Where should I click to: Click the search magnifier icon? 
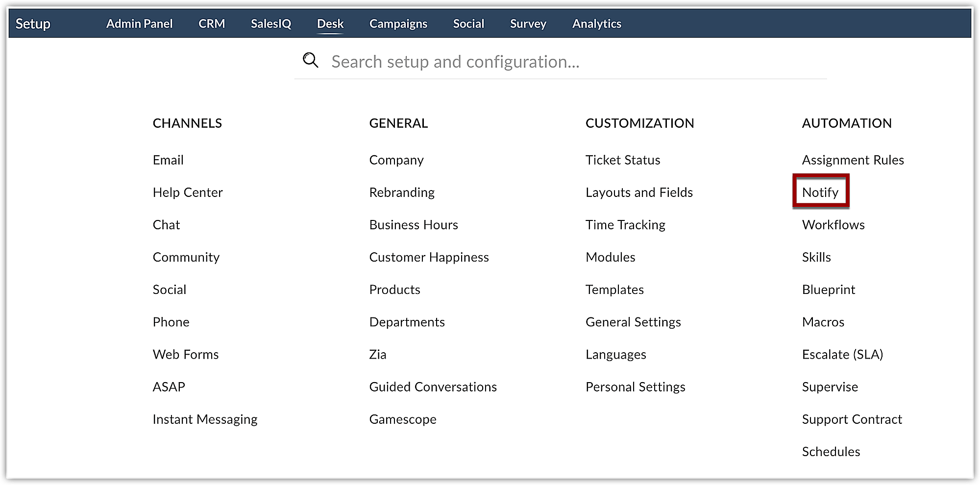tap(311, 61)
